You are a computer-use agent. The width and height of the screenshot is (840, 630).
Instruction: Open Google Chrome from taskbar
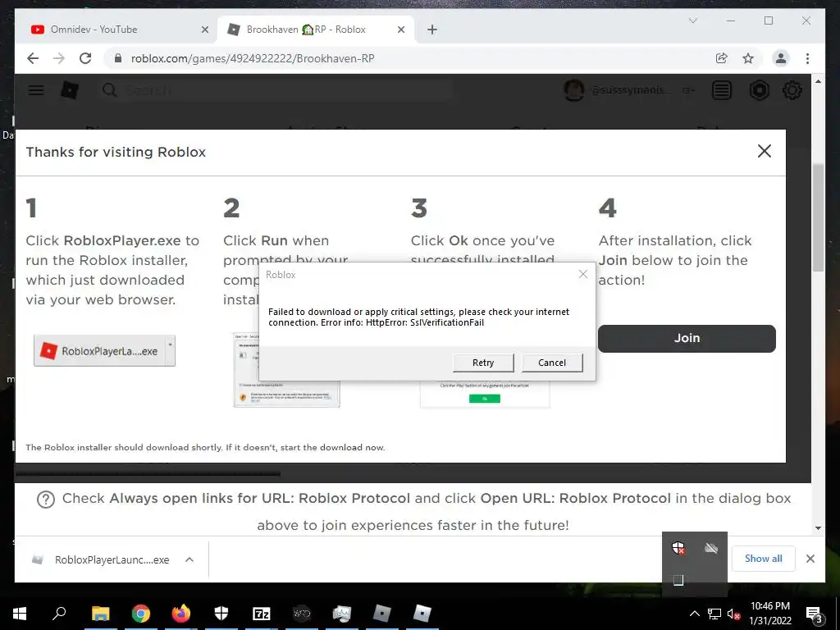pos(141,614)
